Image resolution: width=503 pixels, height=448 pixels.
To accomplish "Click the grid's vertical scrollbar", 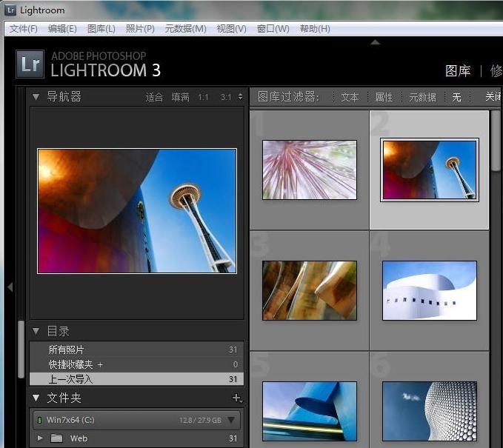I will (x=496, y=141).
